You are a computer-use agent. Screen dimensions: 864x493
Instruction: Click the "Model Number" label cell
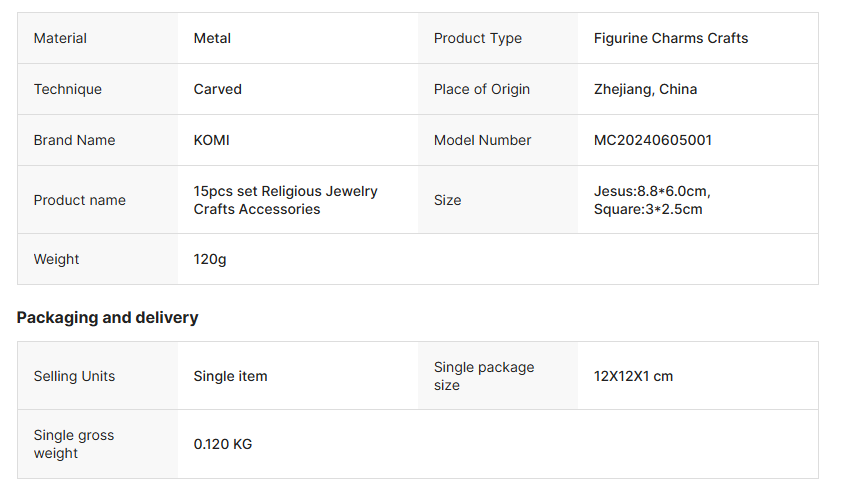coord(483,140)
